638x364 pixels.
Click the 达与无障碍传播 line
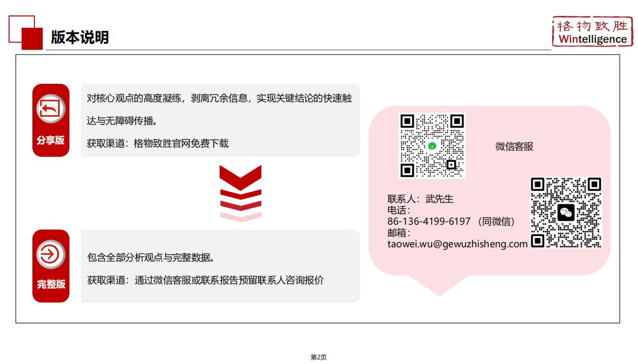click(122, 121)
